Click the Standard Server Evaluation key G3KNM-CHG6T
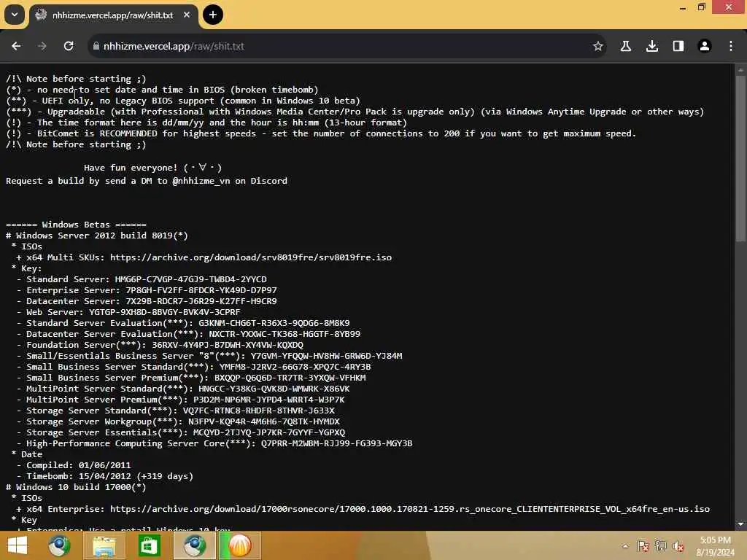747x560 pixels. (x=274, y=323)
